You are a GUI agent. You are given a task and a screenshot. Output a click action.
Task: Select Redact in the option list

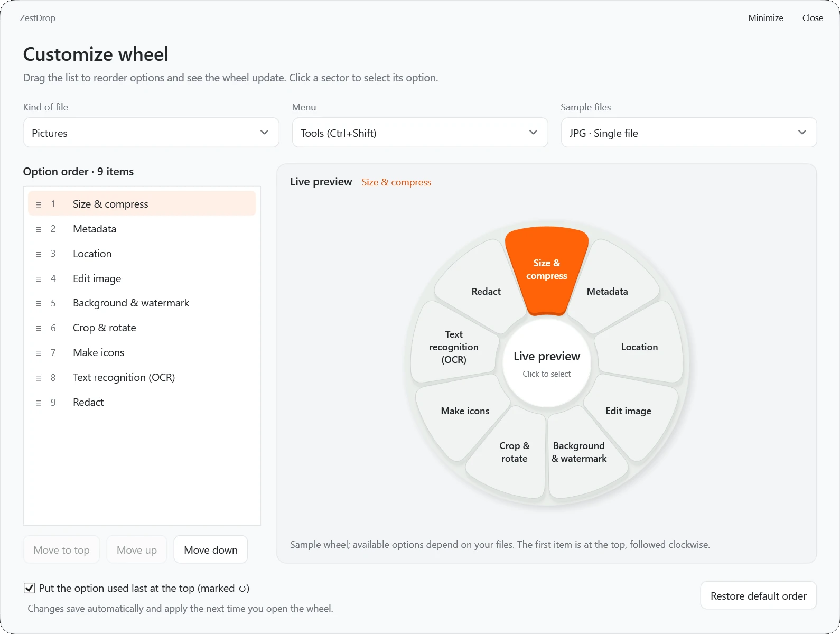(142, 402)
